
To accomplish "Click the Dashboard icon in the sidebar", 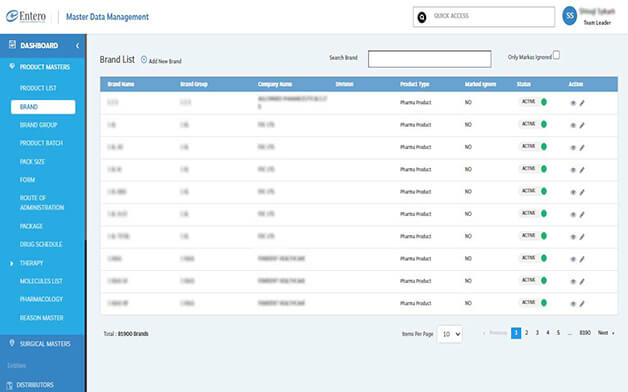I will (x=12, y=44).
